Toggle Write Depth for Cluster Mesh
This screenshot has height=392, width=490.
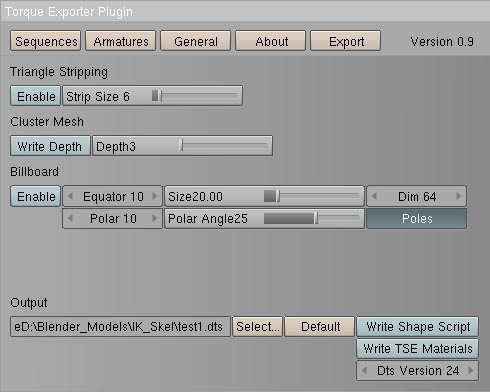[50, 146]
